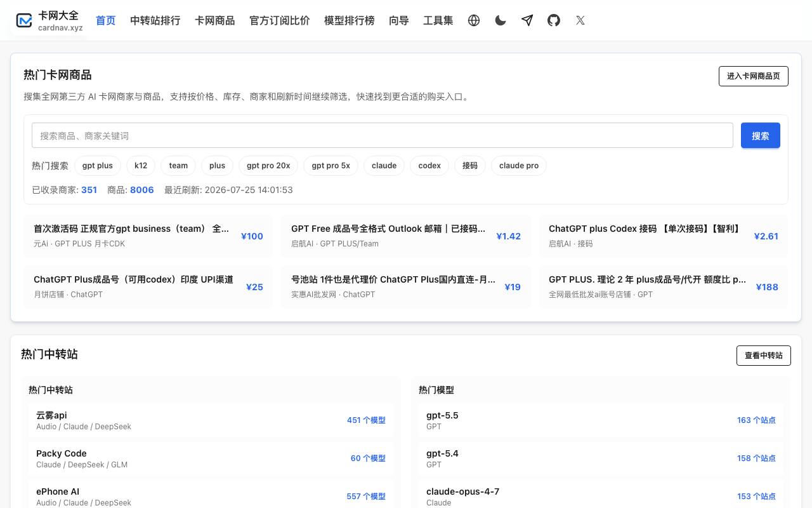This screenshot has width=812, height=508.
Task: Open the ChatGPT Plus成品号 印度 UPI渠道 card
Action: tap(148, 286)
